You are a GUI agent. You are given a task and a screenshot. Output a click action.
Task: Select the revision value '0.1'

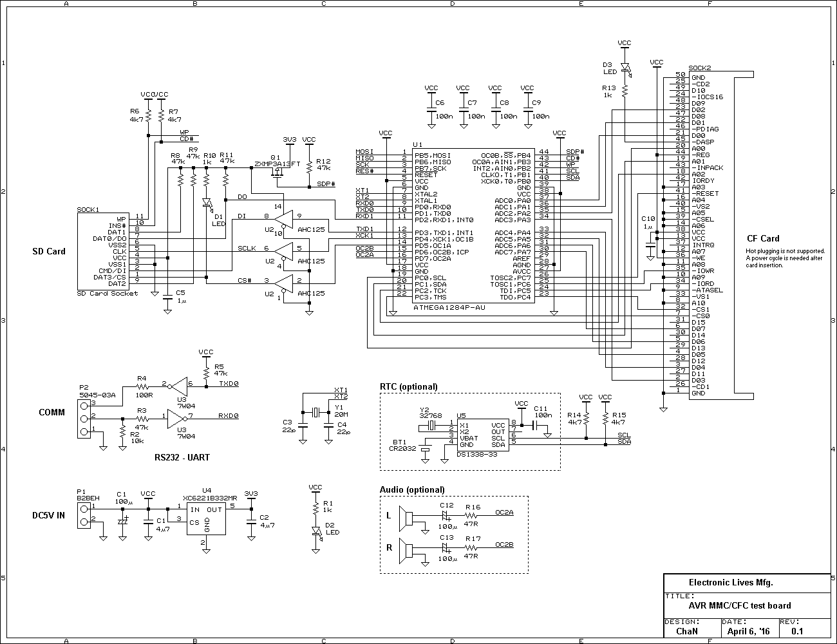pyautogui.click(x=797, y=632)
